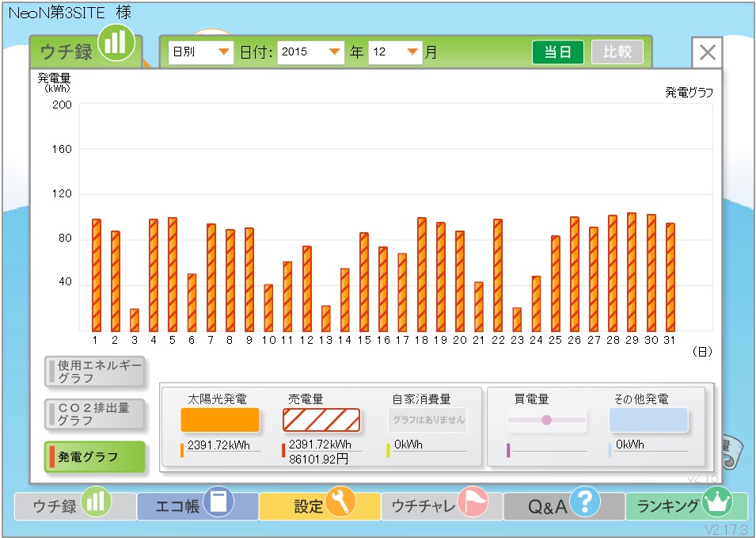Click the crown icon on ランキング
This screenshot has height=538, width=756.
(717, 502)
